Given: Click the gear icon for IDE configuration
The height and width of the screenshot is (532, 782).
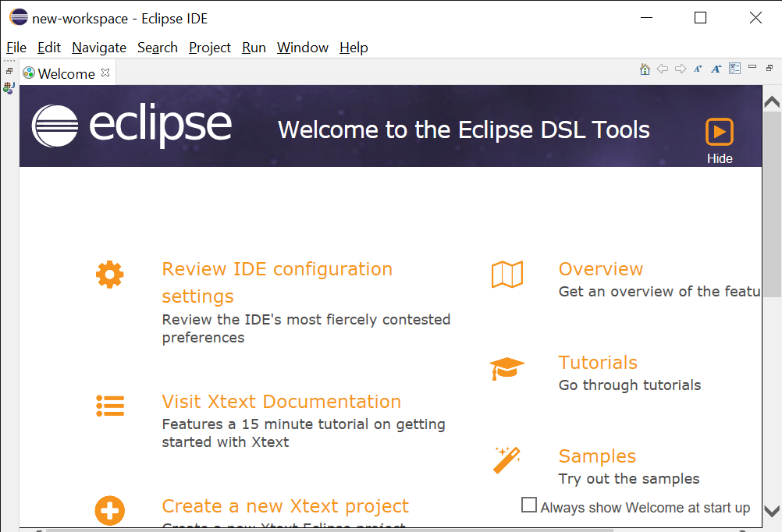Looking at the screenshot, I should click(x=110, y=275).
